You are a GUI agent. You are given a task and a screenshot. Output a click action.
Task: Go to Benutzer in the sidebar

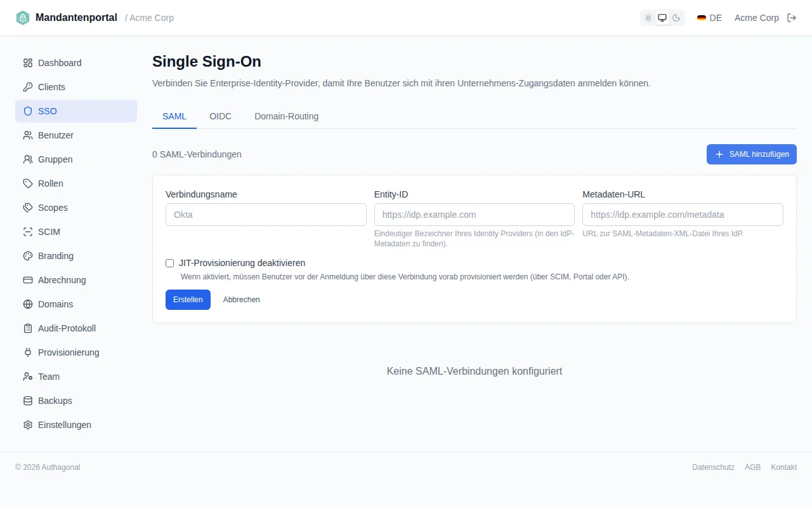click(76, 135)
